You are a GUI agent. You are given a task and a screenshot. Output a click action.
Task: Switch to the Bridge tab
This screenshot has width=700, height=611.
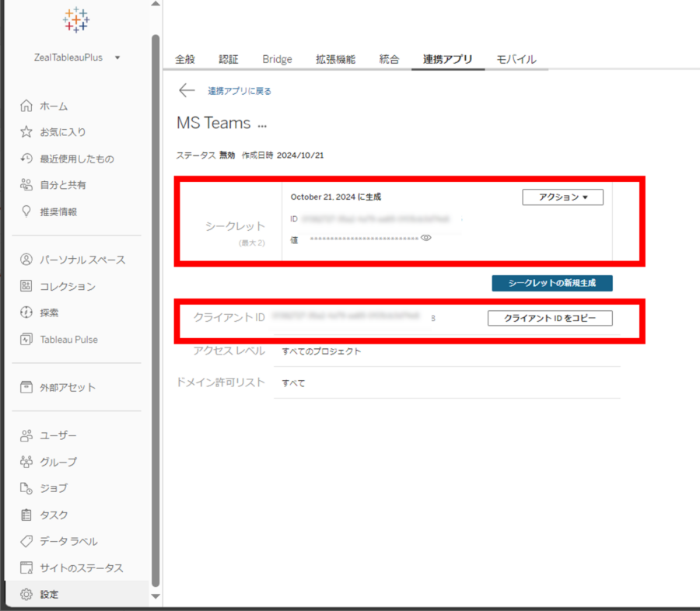click(x=277, y=59)
